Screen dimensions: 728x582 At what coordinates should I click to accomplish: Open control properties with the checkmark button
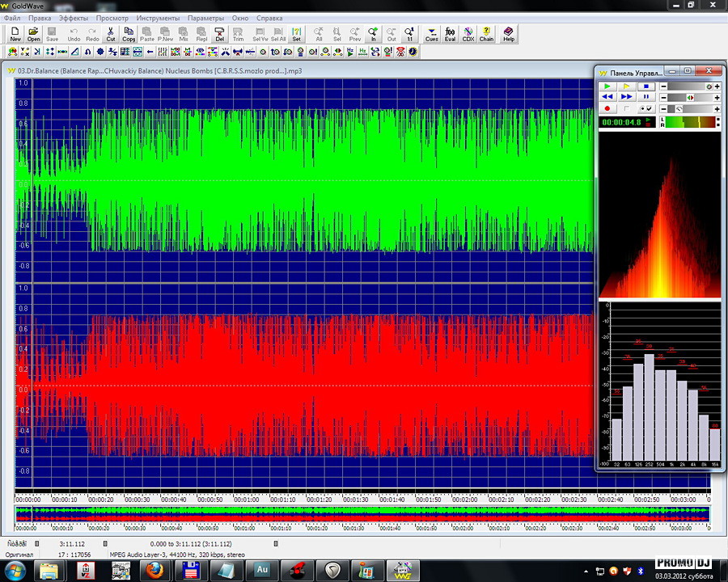tap(646, 108)
